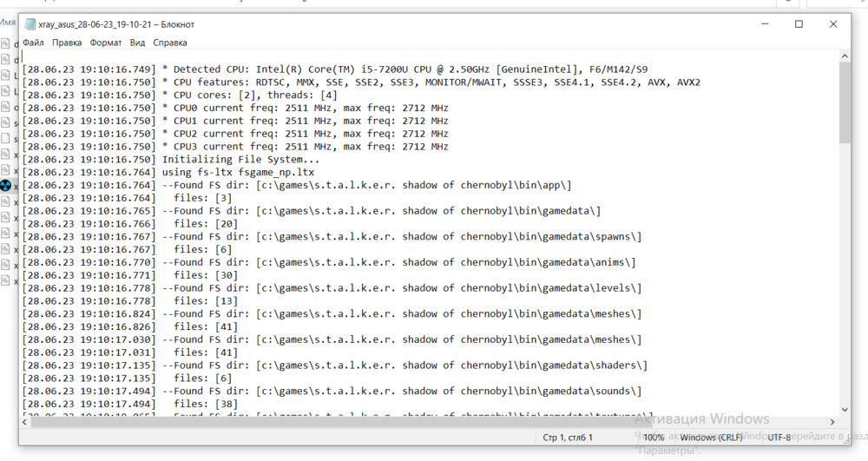The width and height of the screenshot is (868, 461).
Task: Click the Detected CPU log line
Action: pos(335,69)
